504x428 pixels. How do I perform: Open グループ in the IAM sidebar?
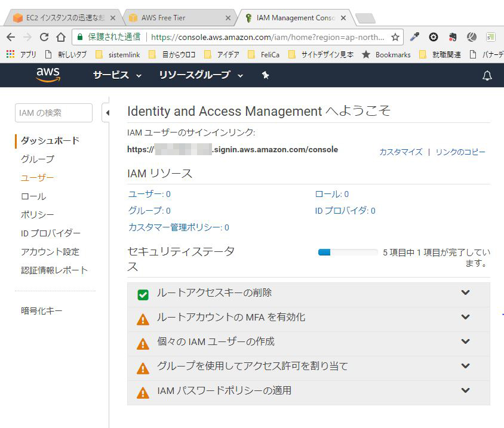point(38,159)
